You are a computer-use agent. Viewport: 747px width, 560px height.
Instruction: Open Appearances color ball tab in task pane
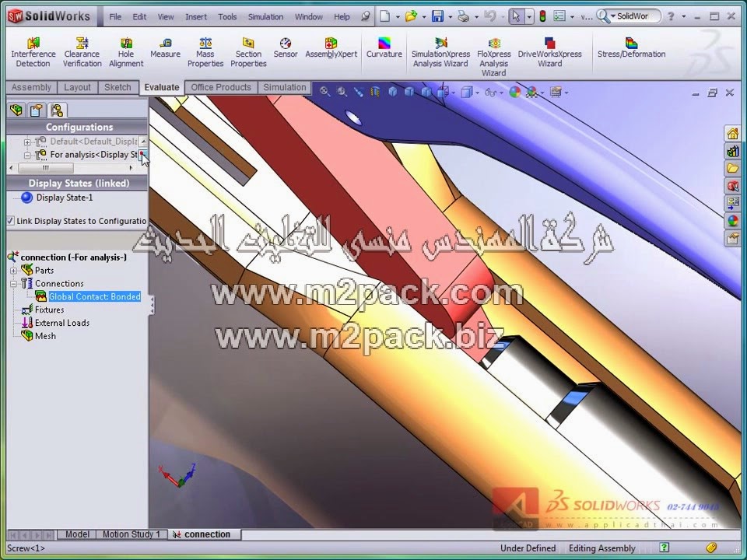coord(732,220)
